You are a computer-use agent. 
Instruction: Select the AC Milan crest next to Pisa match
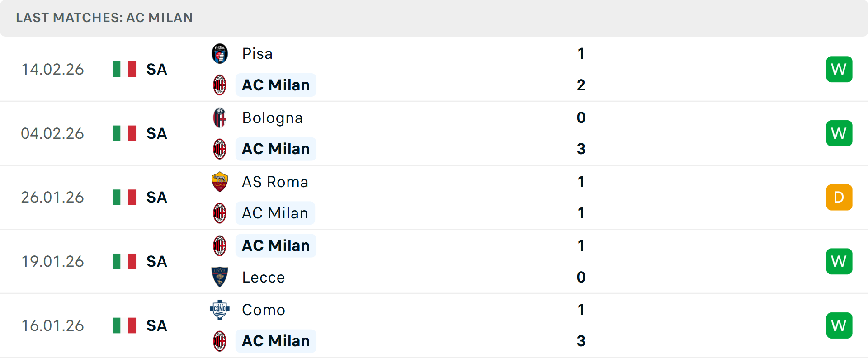click(220, 85)
